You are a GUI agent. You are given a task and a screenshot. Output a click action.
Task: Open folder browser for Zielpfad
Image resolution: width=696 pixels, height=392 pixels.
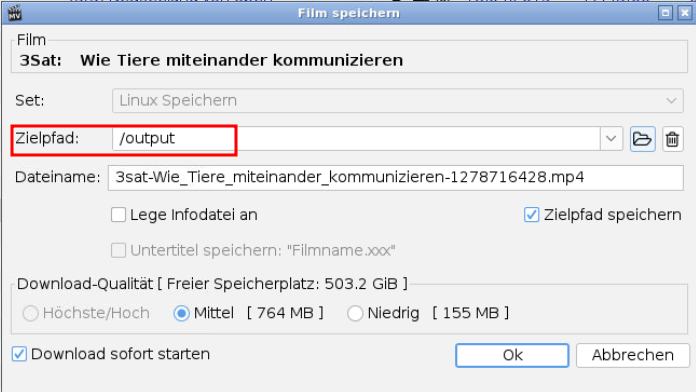click(x=642, y=139)
